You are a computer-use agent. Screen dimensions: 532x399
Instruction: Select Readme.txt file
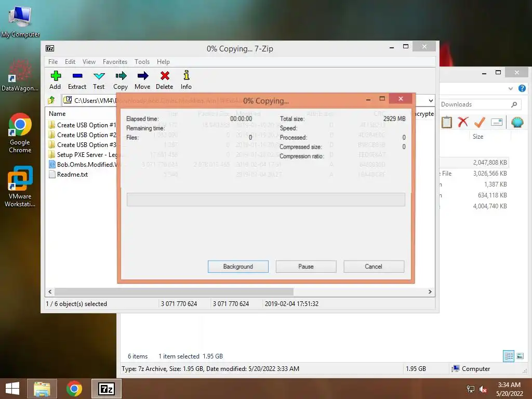point(68,174)
